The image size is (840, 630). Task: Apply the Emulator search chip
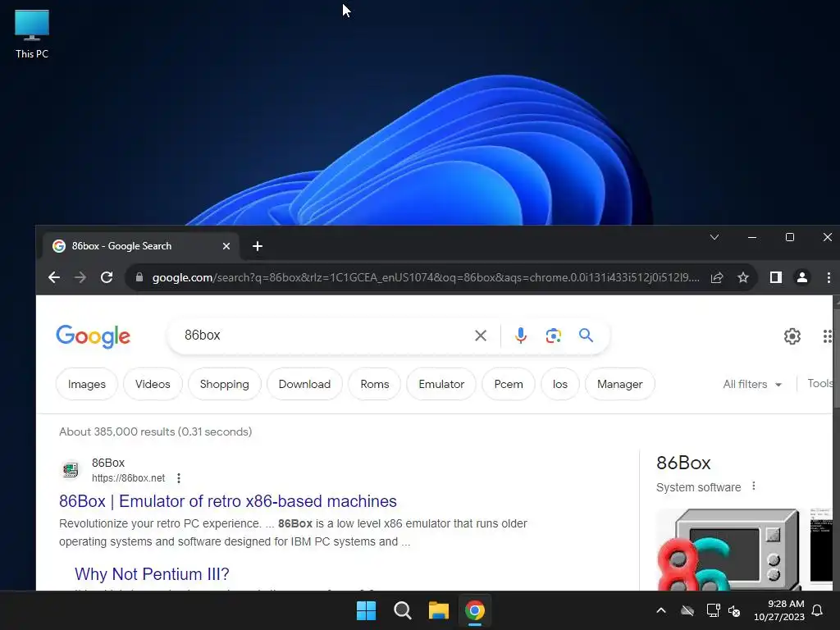click(441, 384)
